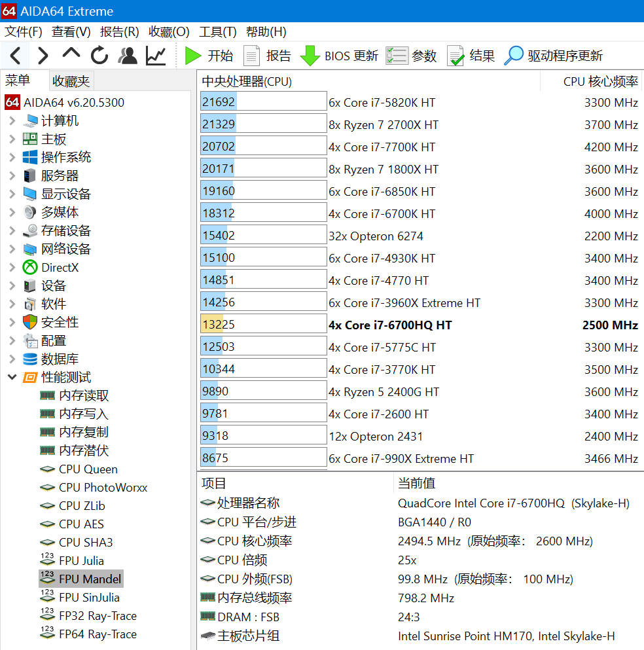Open the graph chart toolbar icon
This screenshot has width=644, height=650.
(x=156, y=56)
